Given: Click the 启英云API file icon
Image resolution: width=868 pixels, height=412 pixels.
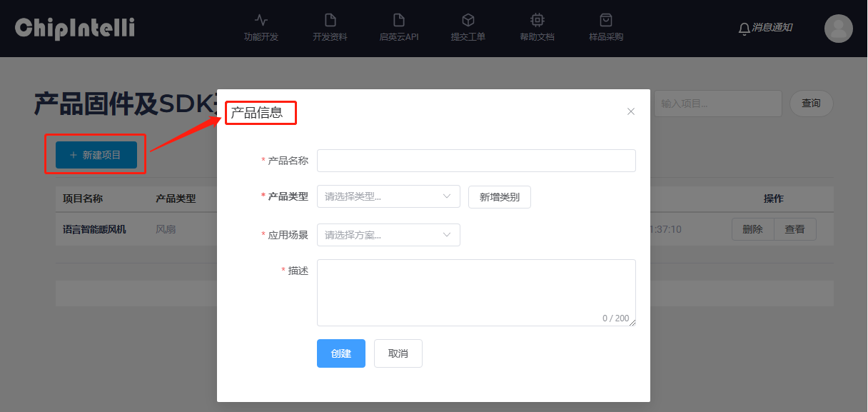Looking at the screenshot, I should pyautogui.click(x=399, y=20).
